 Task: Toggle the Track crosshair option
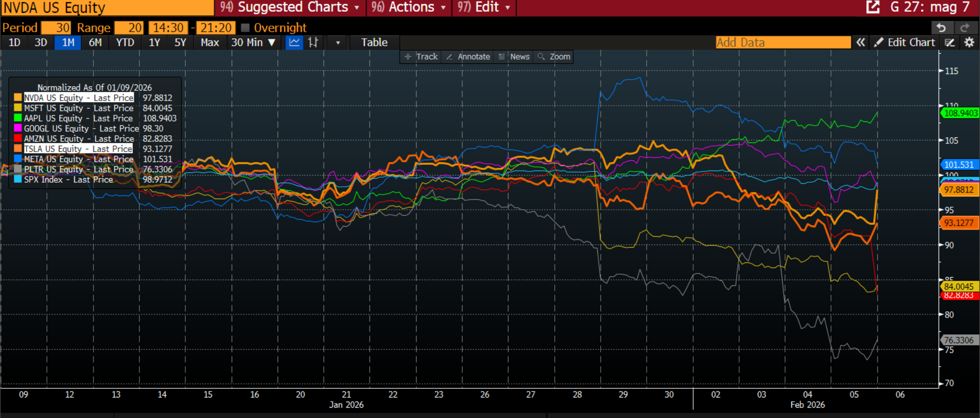422,57
